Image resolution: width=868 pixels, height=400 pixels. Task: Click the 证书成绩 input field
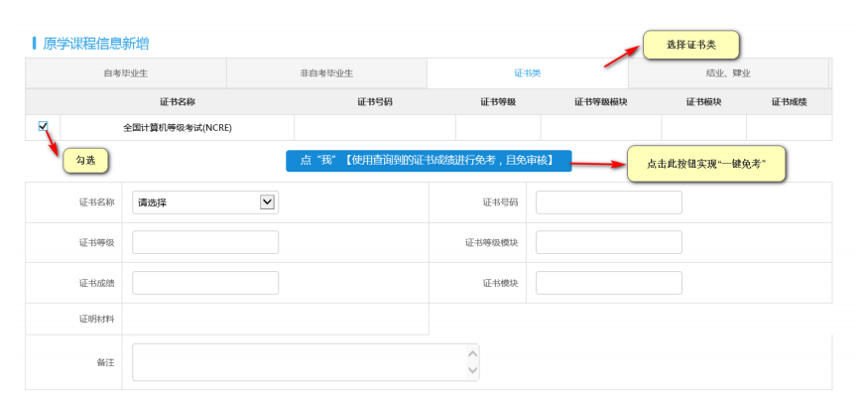tap(204, 283)
